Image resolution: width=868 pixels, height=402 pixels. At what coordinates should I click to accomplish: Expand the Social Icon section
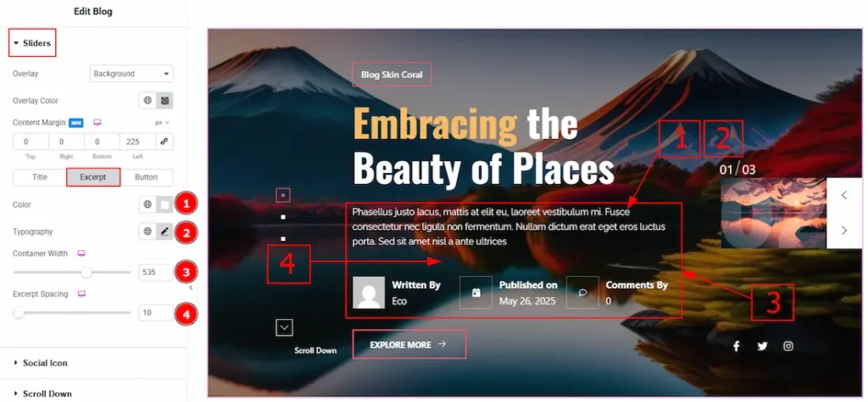coord(45,363)
